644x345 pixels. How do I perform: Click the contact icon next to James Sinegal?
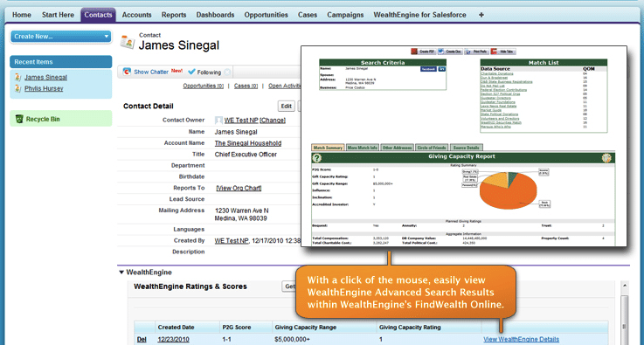(128, 43)
